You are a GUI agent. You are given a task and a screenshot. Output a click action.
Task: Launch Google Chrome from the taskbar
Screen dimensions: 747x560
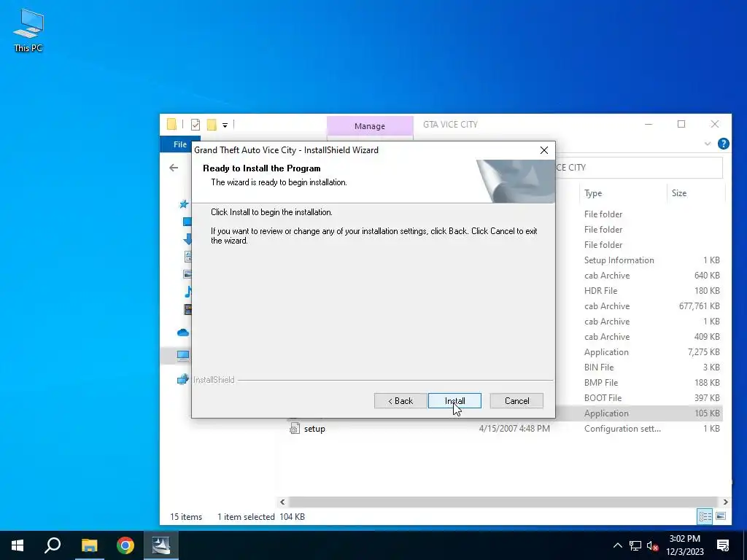(125, 545)
